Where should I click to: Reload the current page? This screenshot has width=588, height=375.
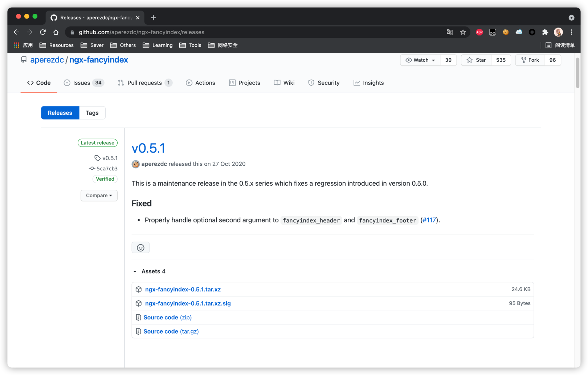point(43,32)
